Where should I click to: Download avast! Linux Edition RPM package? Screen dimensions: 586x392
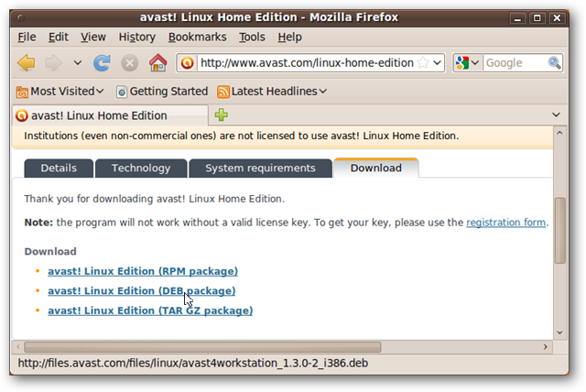coord(143,271)
